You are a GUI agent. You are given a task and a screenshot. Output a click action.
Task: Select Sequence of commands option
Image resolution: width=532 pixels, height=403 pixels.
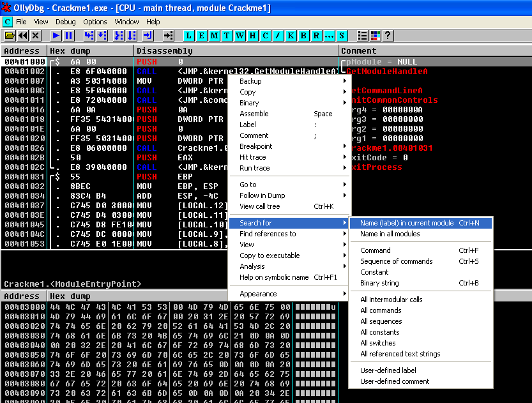[x=421, y=261]
